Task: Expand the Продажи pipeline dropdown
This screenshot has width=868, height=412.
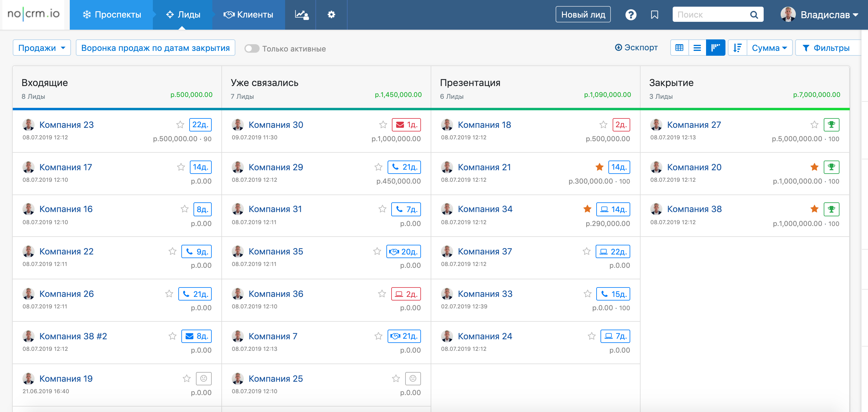Action: [x=42, y=48]
